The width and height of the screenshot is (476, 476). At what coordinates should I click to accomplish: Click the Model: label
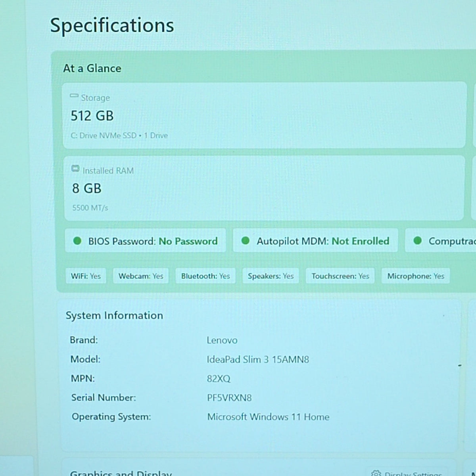coord(85,359)
